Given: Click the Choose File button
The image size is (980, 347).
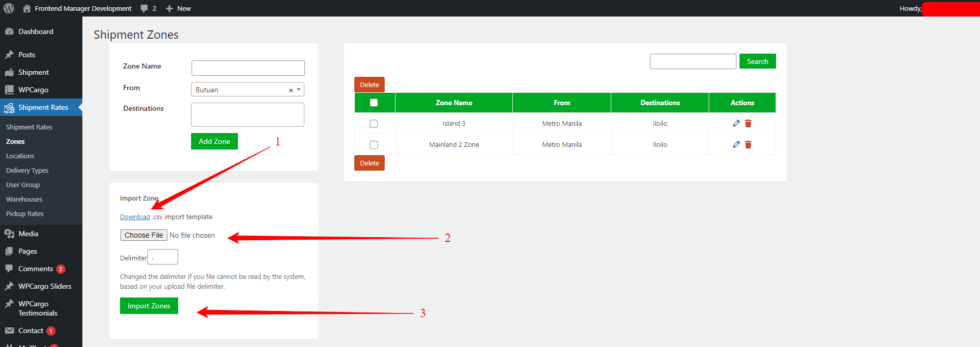Looking at the screenshot, I should click(x=144, y=235).
